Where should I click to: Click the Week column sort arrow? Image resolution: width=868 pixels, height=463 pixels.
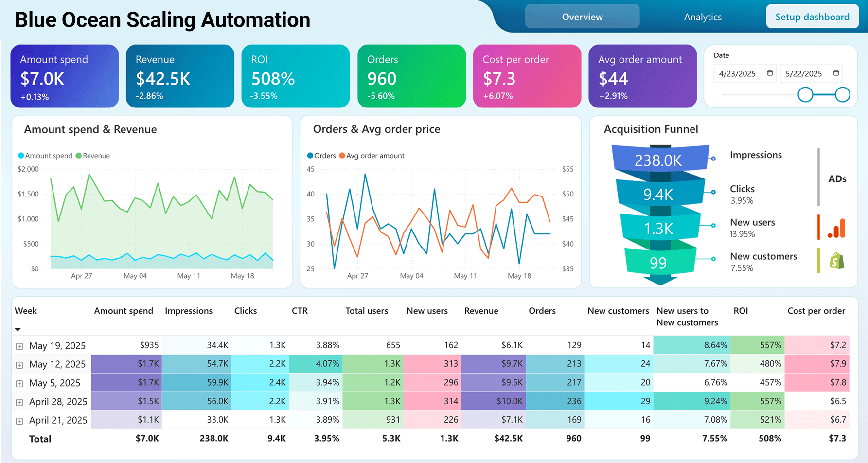[x=18, y=330]
